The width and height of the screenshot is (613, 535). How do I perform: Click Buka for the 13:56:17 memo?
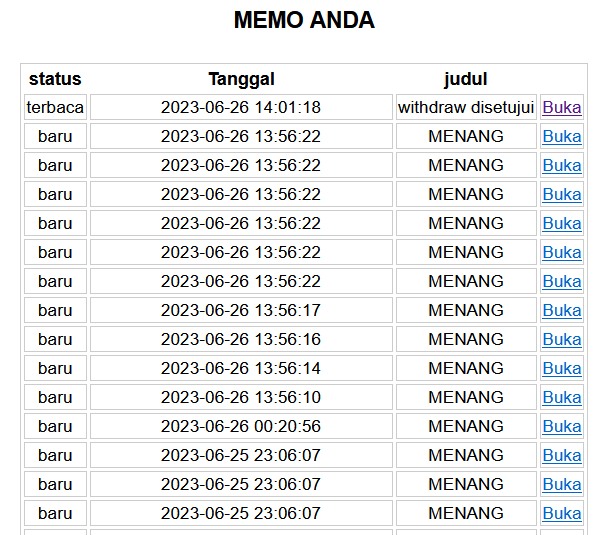pos(561,310)
